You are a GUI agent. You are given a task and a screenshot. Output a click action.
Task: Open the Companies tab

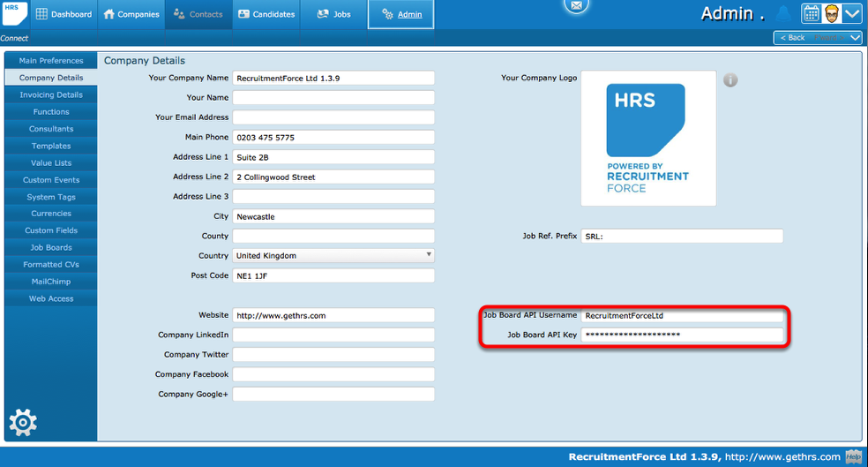click(x=131, y=14)
